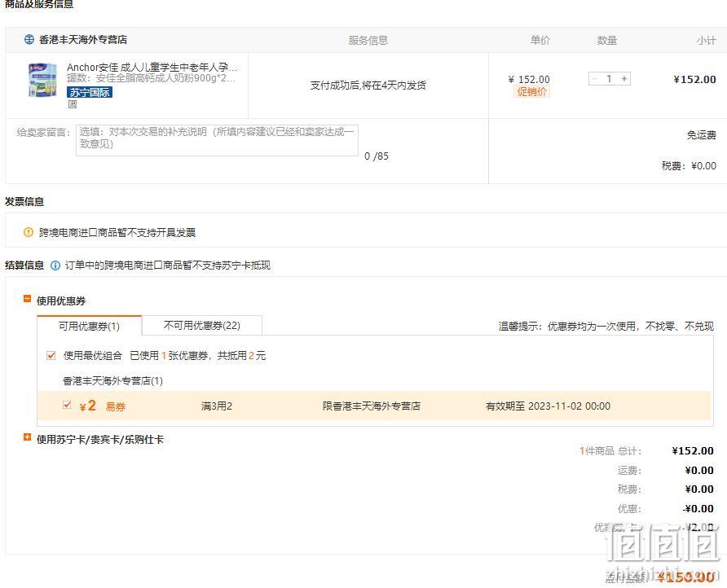Click the 税费：¥0.00 text in the product box

689,166
